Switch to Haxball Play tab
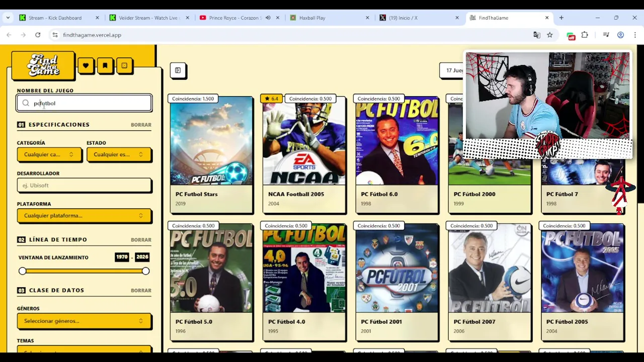 point(329,18)
